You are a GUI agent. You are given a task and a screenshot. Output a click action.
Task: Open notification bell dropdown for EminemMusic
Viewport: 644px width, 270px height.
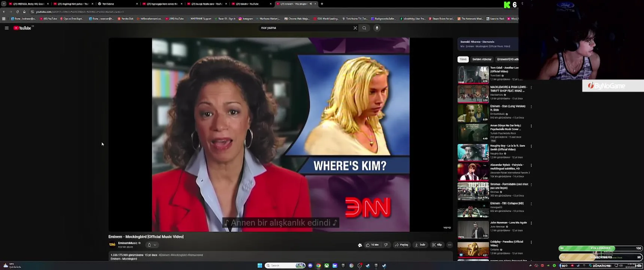point(152,245)
